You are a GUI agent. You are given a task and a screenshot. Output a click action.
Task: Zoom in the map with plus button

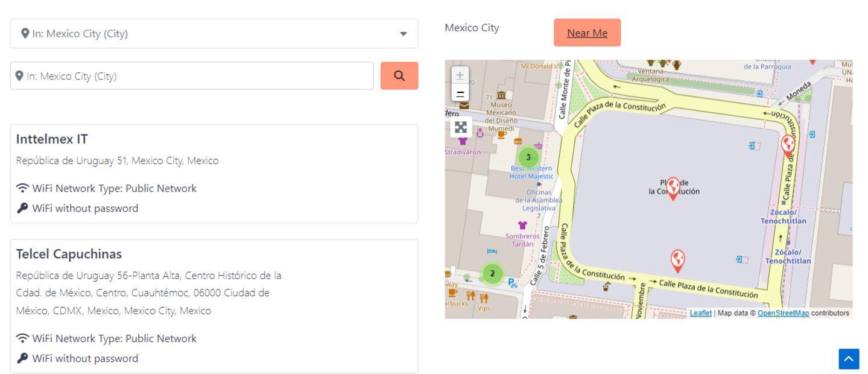click(x=460, y=75)
